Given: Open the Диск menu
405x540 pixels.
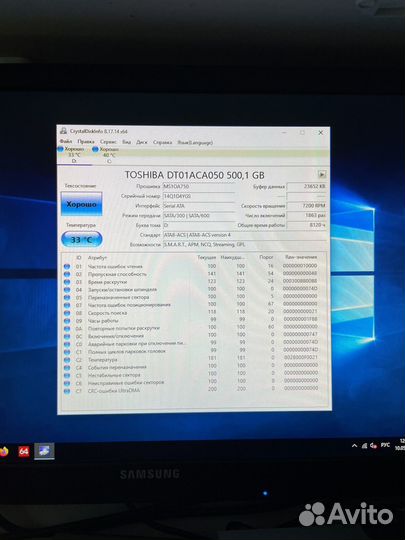Looking at the screenshot, I should pos(142,142).
